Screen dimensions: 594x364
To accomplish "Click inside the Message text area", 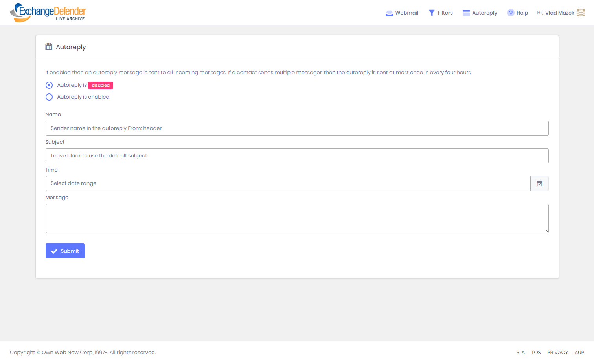I will (x=297, y=218).
